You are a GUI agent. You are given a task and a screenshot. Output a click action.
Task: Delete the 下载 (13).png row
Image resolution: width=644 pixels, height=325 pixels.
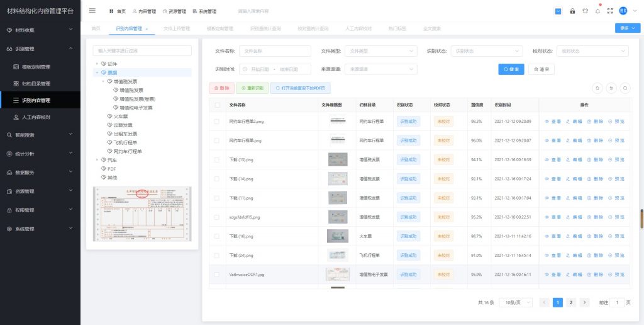pos(595,159)
